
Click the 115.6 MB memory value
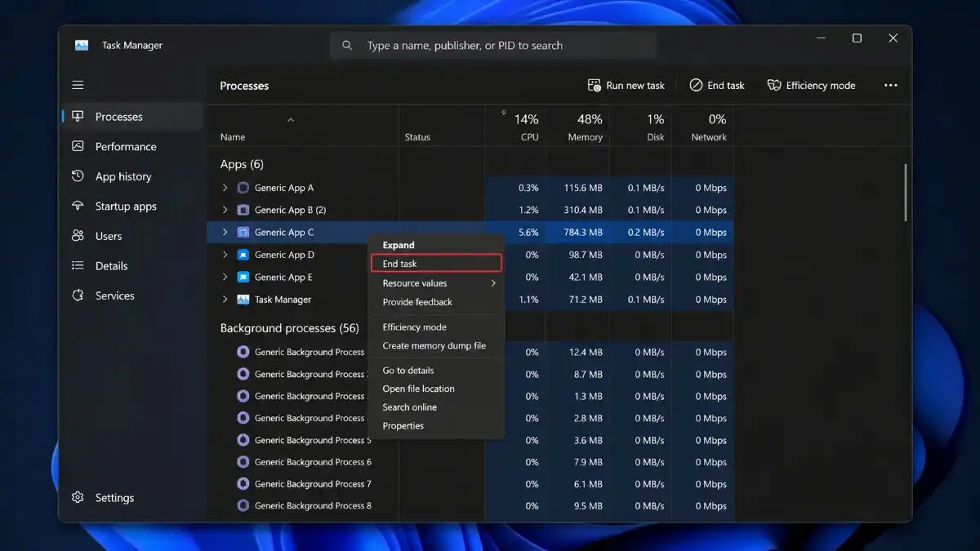pos(583,188)
